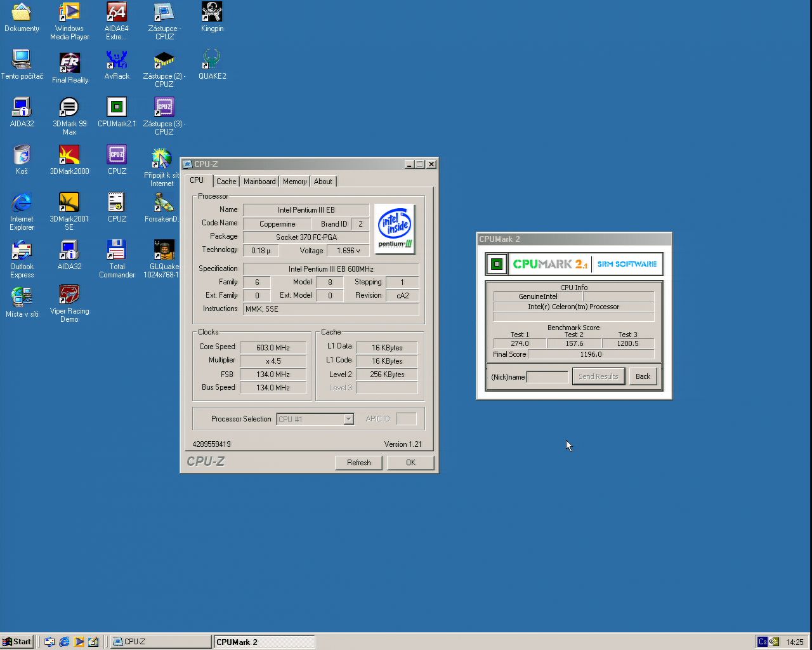Viewport: 812px width, 650px height.
Task: Launch Windows Media Player desktop icon
Action: point(69,21)
